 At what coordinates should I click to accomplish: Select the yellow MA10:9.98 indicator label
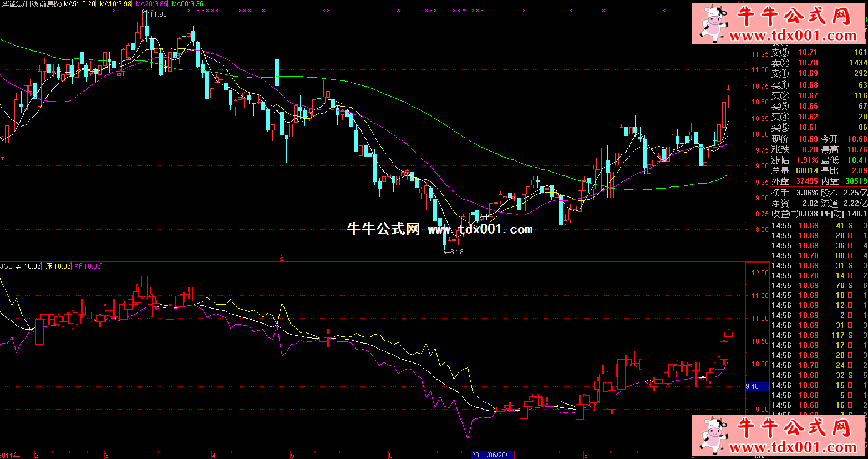116,3
